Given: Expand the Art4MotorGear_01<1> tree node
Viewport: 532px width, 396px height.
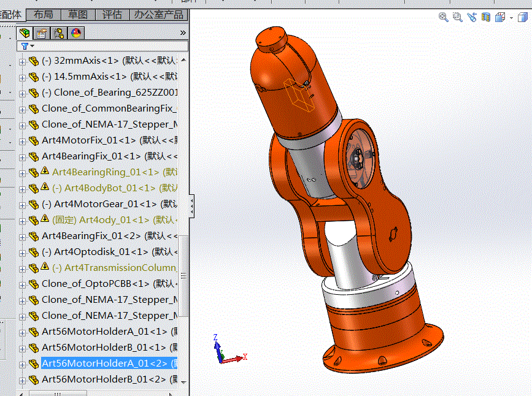Looking at the screenshot, I should click(x=23, y=204).
